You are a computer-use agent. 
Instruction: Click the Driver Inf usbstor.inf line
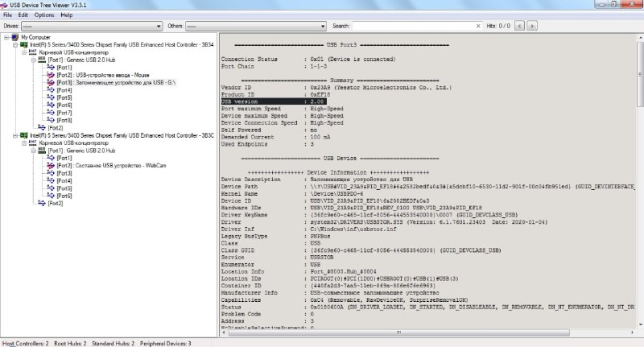click(x=308, y=229)
